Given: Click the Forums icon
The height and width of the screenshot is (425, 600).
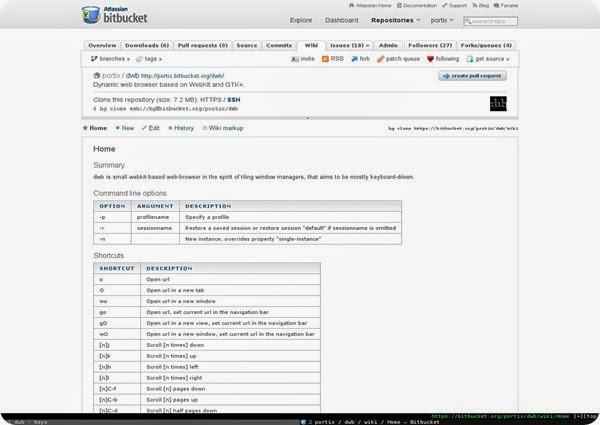Looking at the screenshot, I should 496,5.
